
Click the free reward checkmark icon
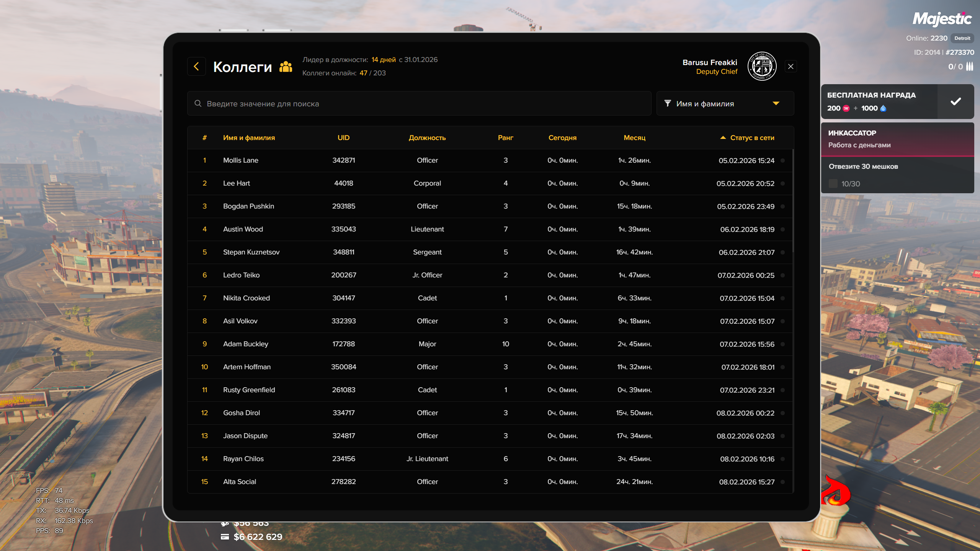[955, 101]
